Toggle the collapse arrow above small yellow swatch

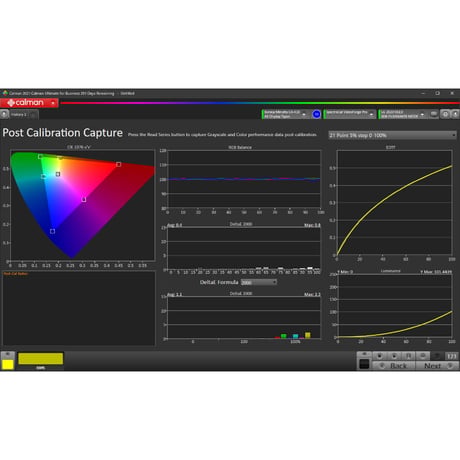(x=8, y=355)
